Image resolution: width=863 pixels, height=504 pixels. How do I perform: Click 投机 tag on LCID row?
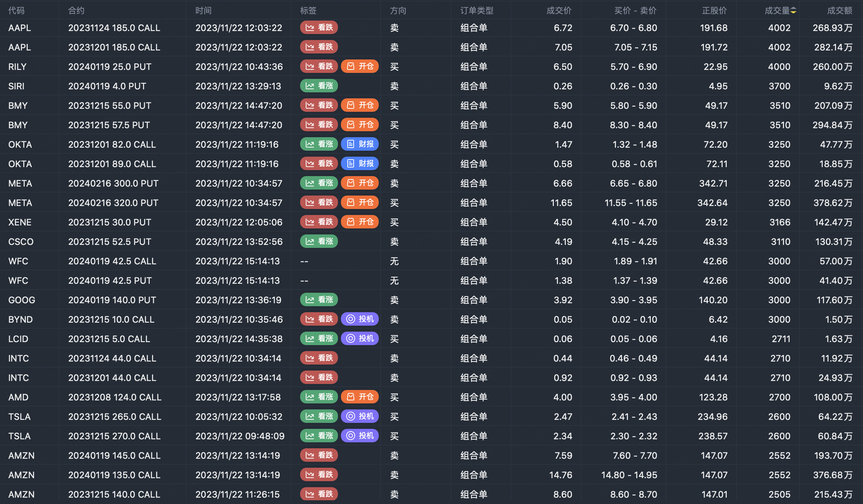pyautogui.click(x=360, y=339)
